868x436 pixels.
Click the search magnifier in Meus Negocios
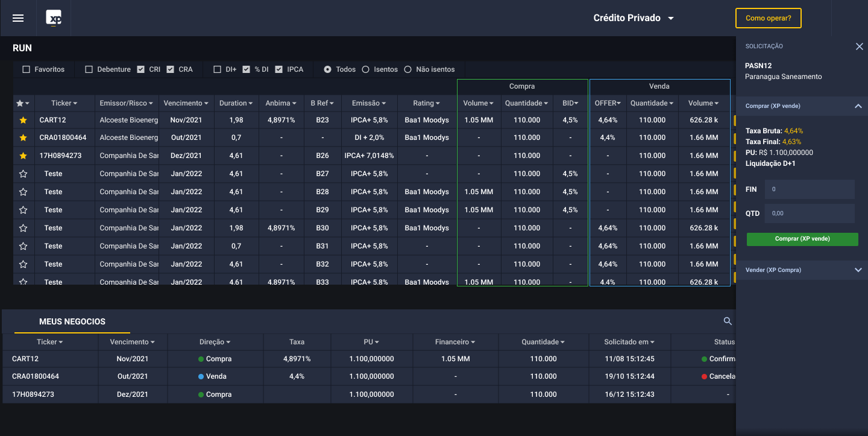point(728,321)
